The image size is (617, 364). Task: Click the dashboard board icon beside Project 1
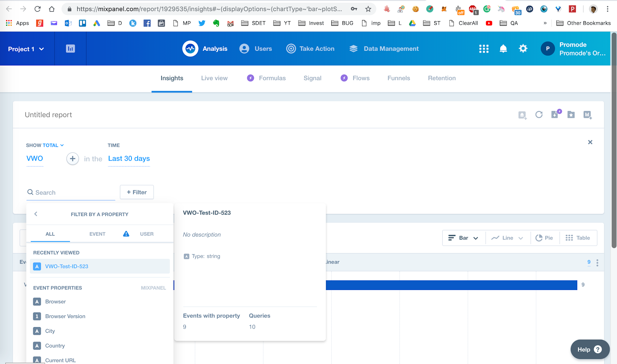point(70,49)
